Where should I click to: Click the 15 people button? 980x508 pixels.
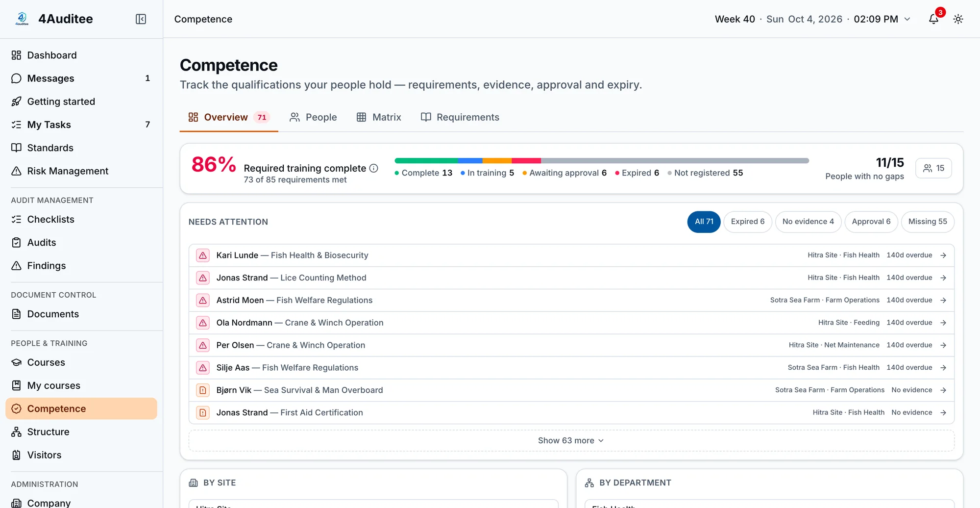coord(933,168)
